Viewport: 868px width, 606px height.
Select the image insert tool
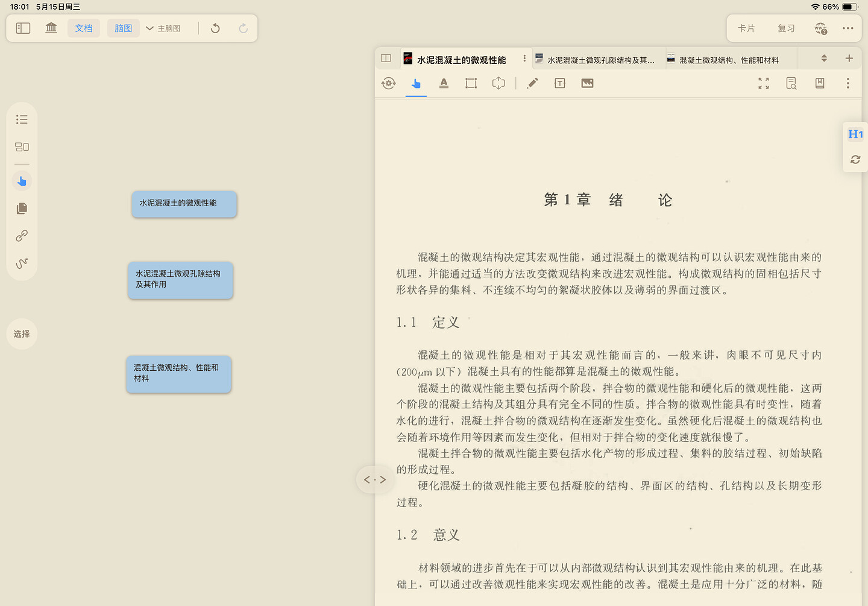click(587, 83)
